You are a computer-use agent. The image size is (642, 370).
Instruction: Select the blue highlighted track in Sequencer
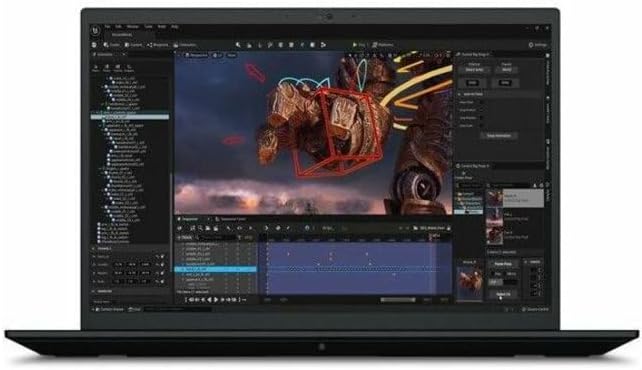click(216, 269)
